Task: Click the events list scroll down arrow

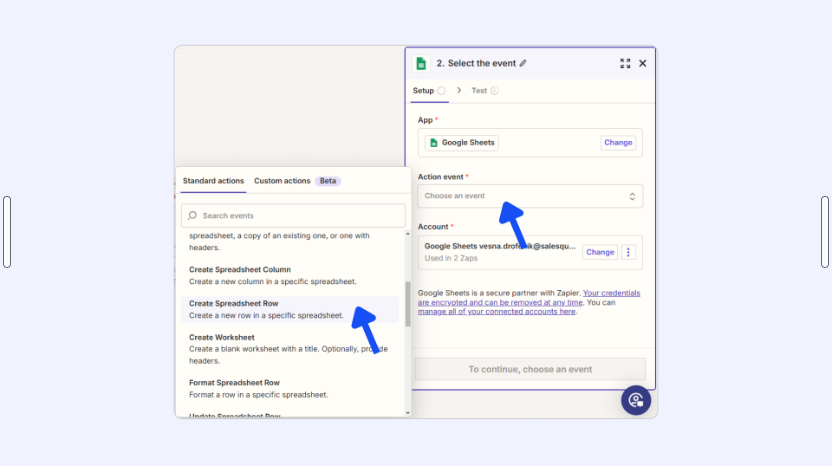Action: click(408, 413)
